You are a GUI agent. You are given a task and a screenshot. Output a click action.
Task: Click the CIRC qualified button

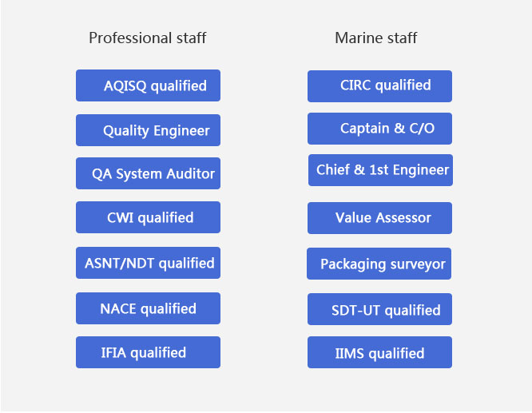click(379, 85)
